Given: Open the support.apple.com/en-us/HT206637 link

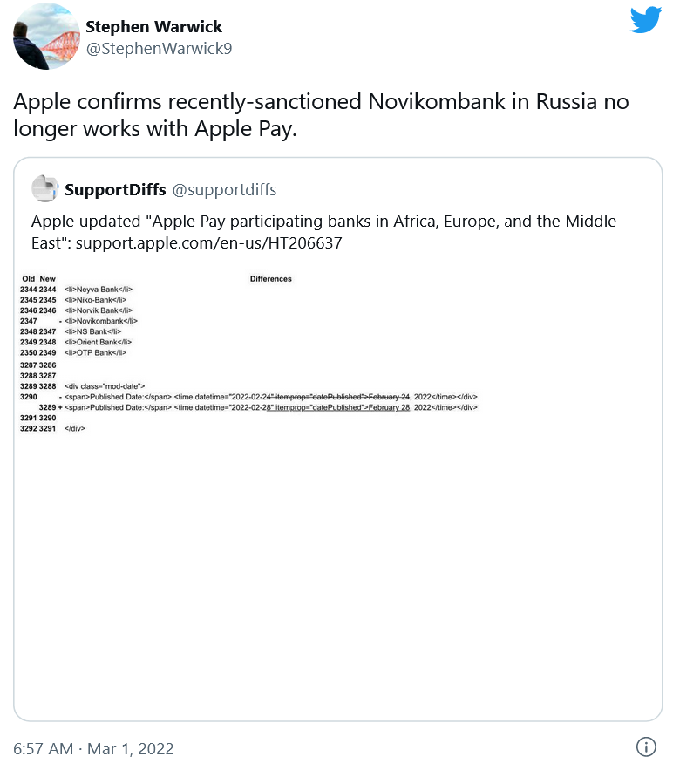Looking at the screenshot, I should point(208,242).
